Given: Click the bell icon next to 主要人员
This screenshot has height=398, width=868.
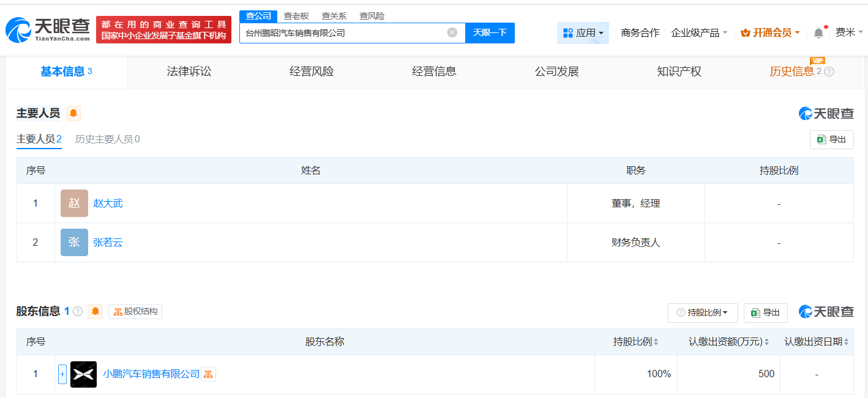Looking at the screenshot, I should pos(73,113).
